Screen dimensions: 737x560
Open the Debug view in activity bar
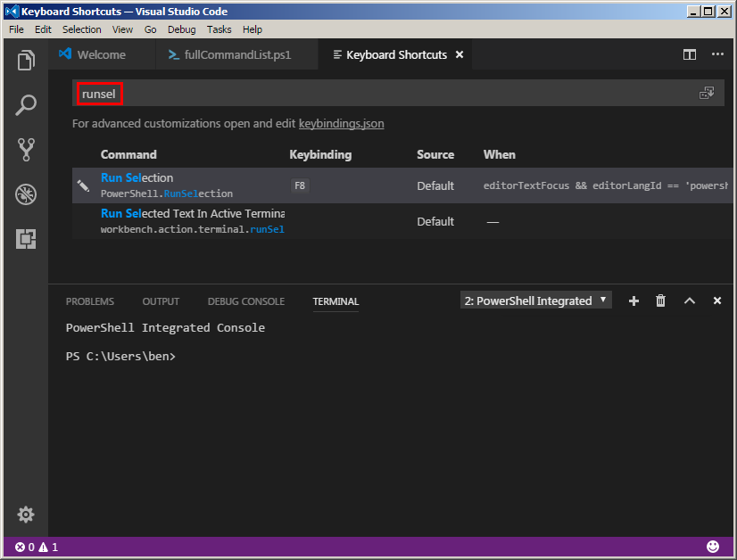pos(26,194)
